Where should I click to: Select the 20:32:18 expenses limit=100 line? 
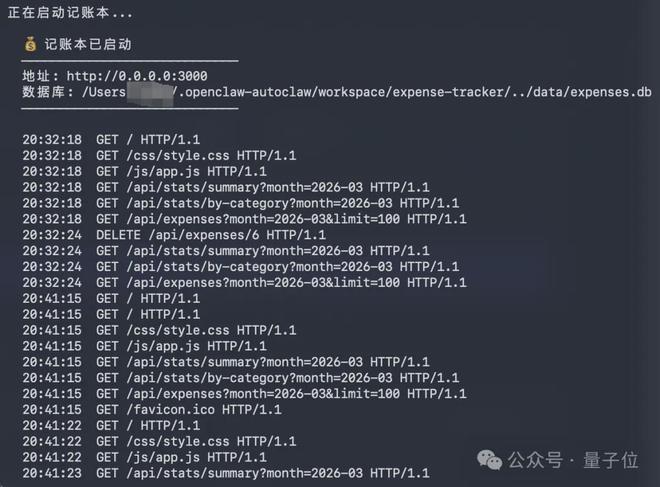[244, 219]
